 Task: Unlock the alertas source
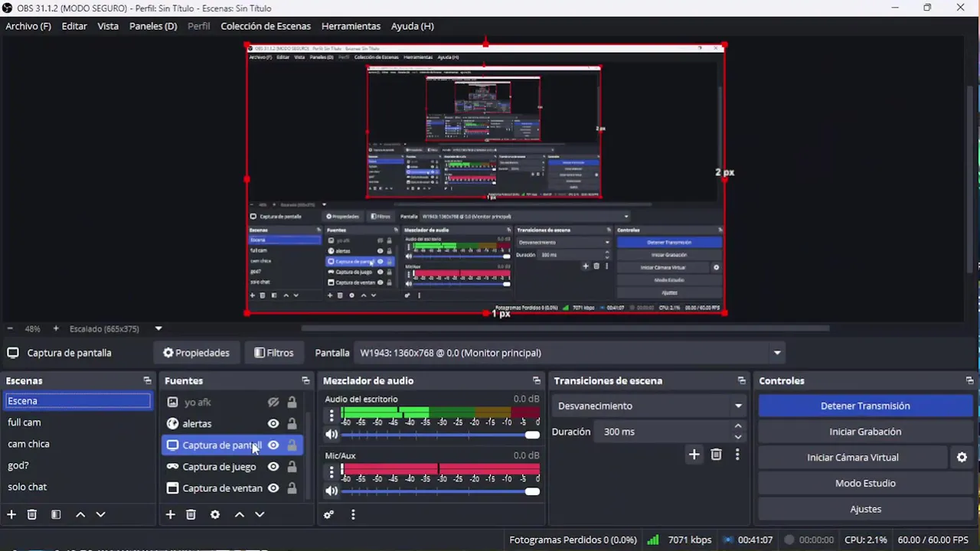pyautogui.click(x=292, y=424)
